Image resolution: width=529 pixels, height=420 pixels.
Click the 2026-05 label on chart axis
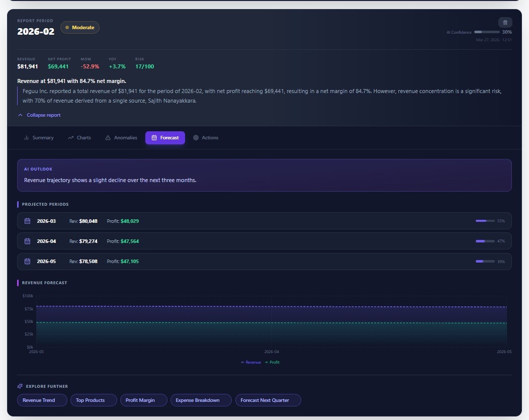tap(504, 352)
